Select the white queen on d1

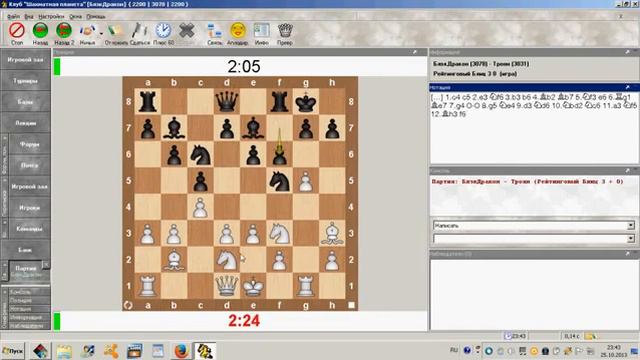click(227, 286)
